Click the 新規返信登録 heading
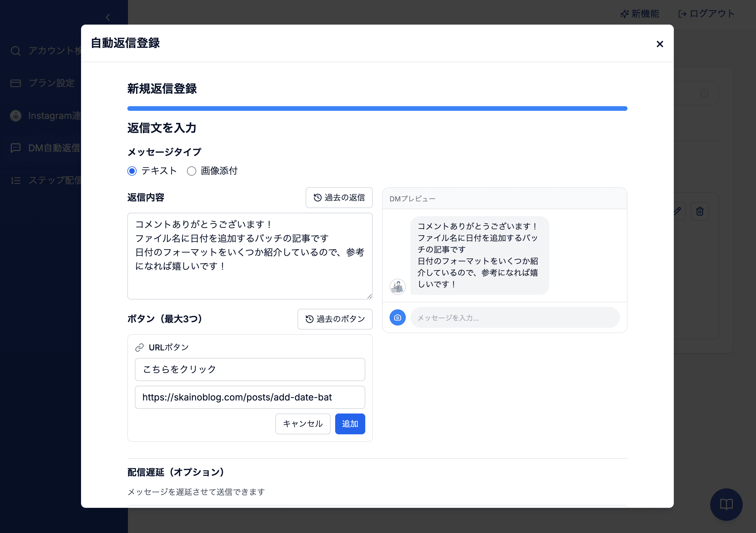The image size is (756, 533). [x=162, y=89]
